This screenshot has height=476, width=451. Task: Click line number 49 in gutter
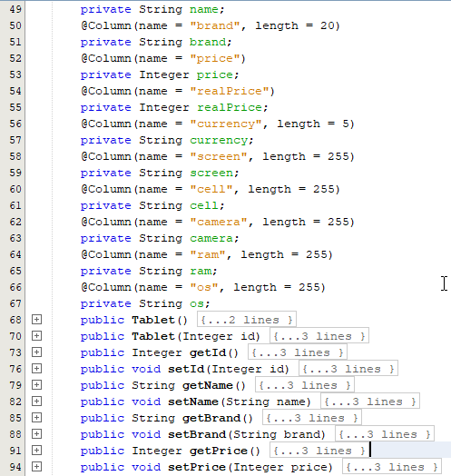(15, 9)
